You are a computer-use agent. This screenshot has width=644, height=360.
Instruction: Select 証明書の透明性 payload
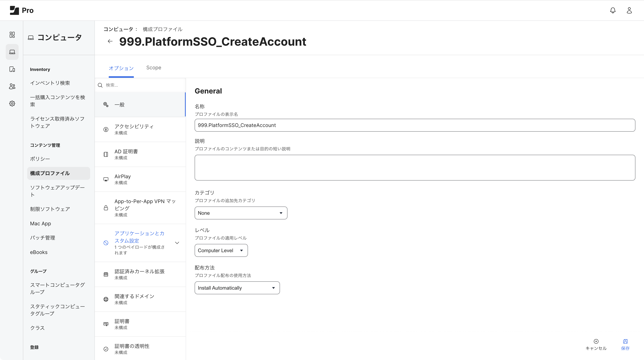[x=140, y=349]
